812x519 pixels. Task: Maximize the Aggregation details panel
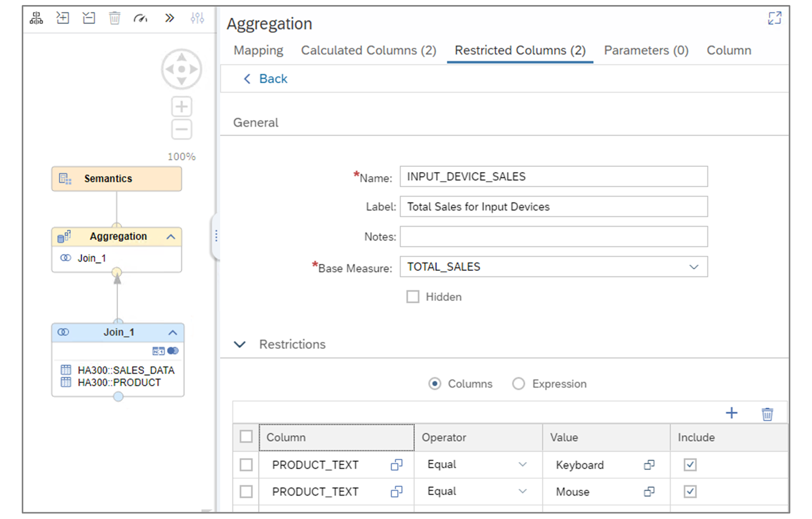774,19
